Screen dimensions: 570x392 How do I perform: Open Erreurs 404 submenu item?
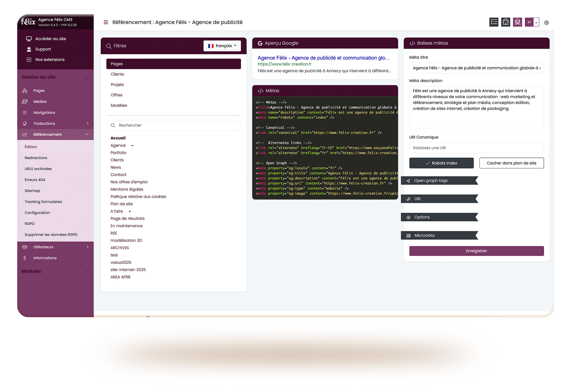tap(35, 180)
